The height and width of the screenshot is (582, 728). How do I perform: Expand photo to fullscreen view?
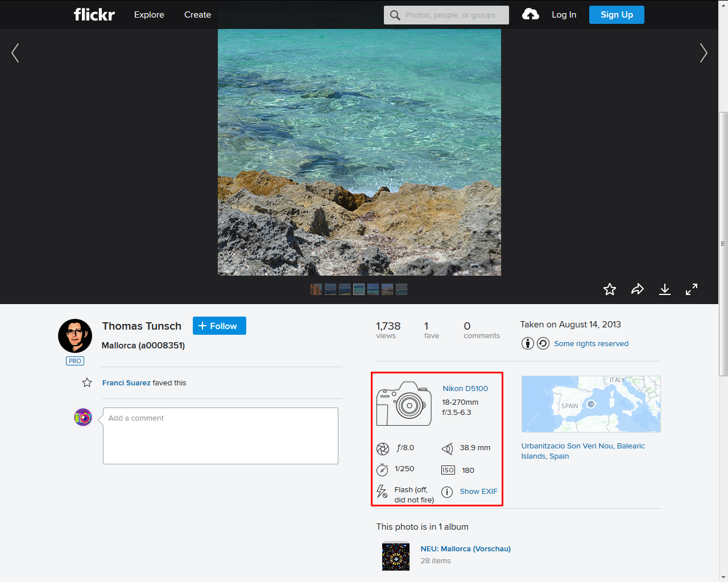[x=692, y=289]
